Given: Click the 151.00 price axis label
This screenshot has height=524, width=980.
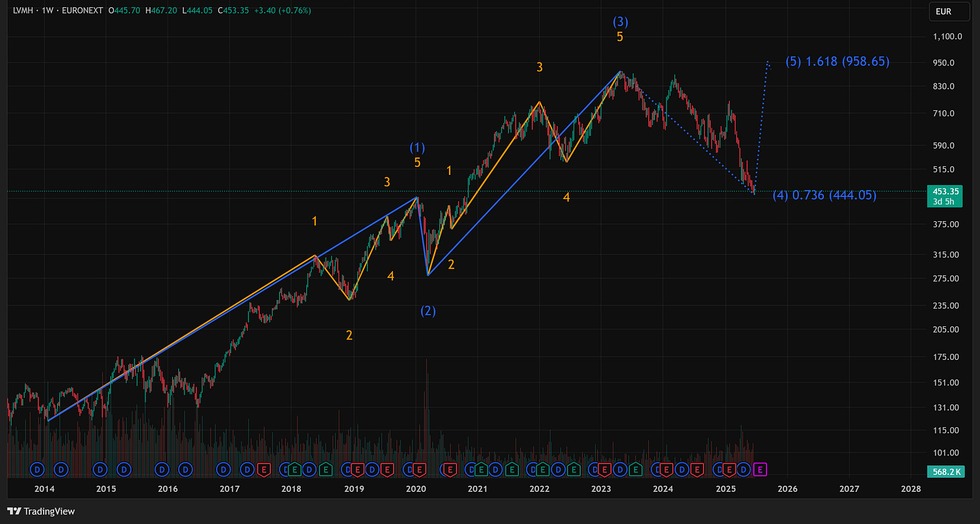Looking at the screenshot, I should pyautogui.click(x=945, y=382).
